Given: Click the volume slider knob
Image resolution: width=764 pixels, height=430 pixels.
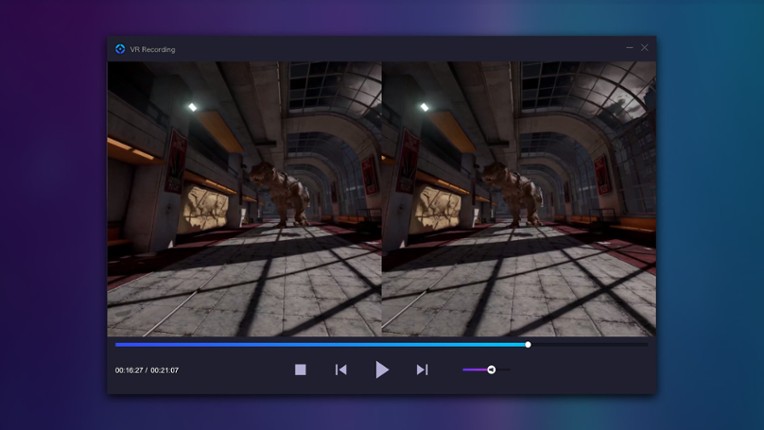Looking at the screenshot, I should [x=491, y=370].
